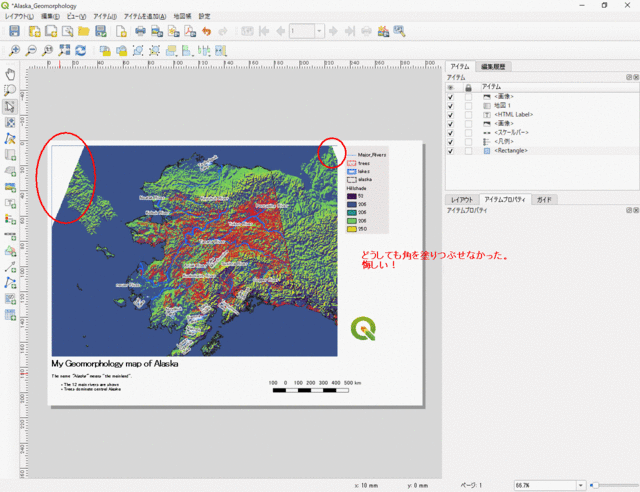Screen dimensions: 640x492
Task: Group selected items
Action: (138, 51)
